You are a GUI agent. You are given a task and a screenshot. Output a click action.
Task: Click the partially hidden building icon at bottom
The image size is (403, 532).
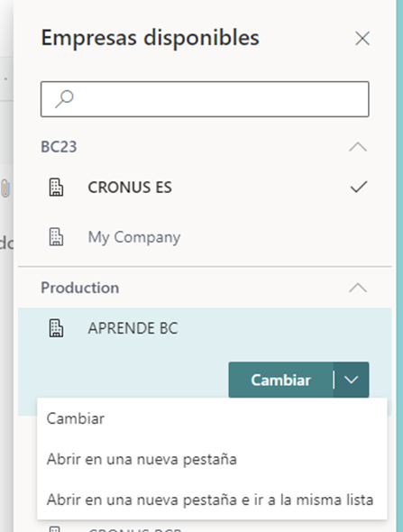click(56, 528)
